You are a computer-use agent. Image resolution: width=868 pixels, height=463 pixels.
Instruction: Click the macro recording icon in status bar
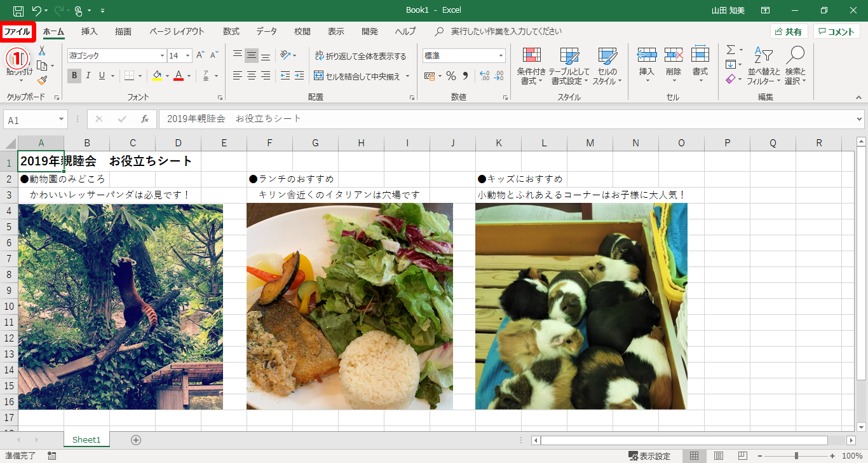tap(52, 456)
